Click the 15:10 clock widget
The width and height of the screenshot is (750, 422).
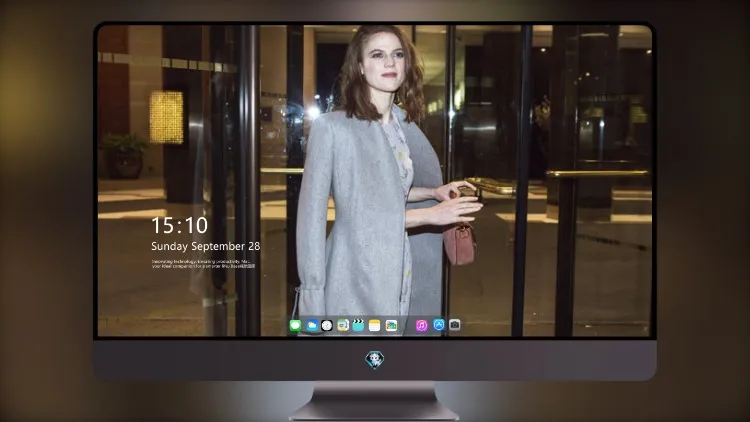(180, 225)
